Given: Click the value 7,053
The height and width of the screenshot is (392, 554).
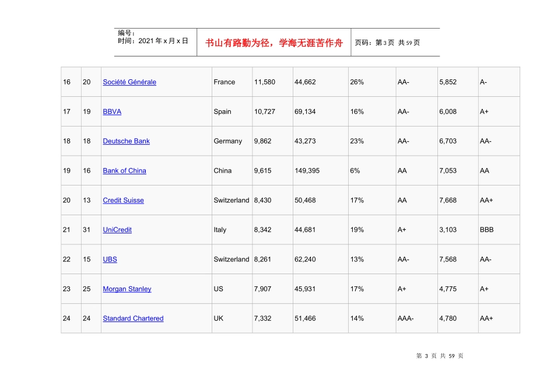Looking at the screenshot, I should [x=448, y=171].
